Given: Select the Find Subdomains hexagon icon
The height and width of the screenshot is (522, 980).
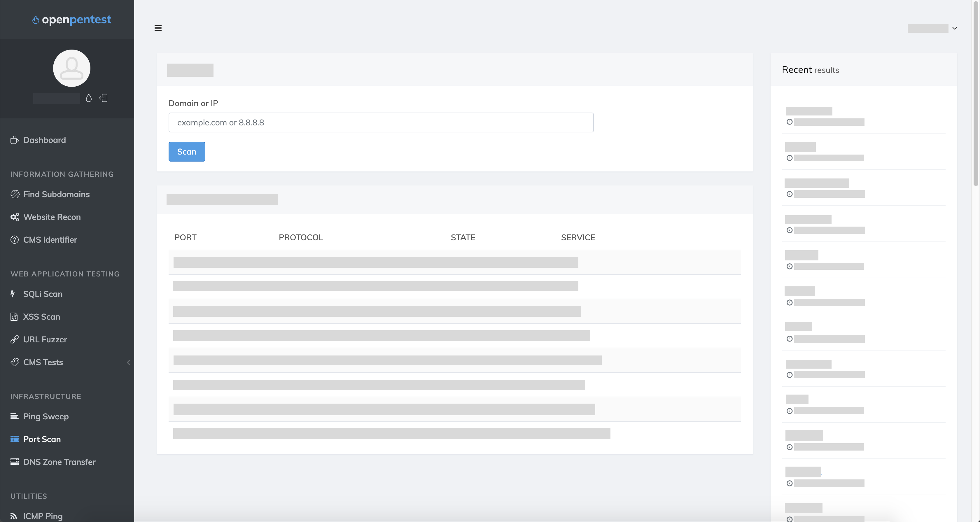Looking at the screenshot, I should [x=15, y=194].
